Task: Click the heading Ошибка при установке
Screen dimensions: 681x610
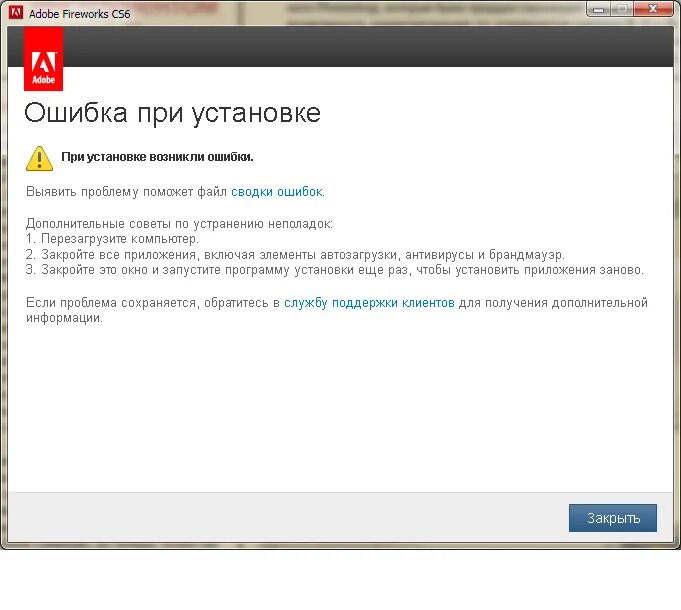Action: click(x=172, y=113)
